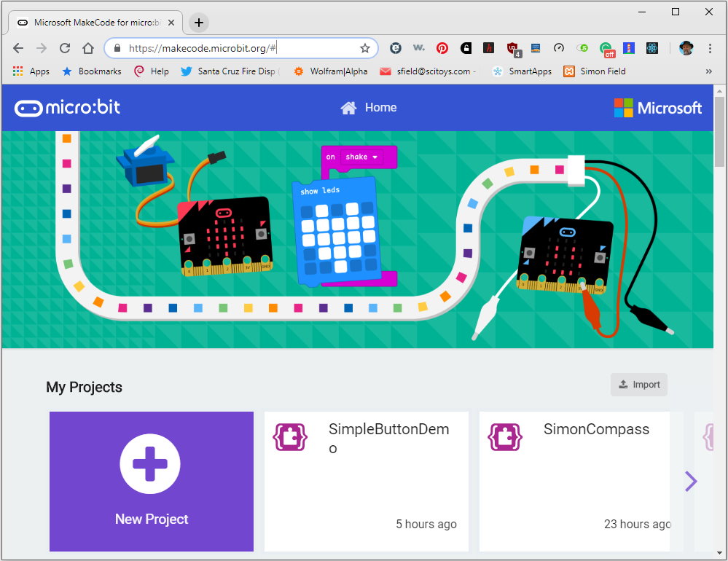
Task: Click the black lock extension icon
Action: click(x=466, y=48)
